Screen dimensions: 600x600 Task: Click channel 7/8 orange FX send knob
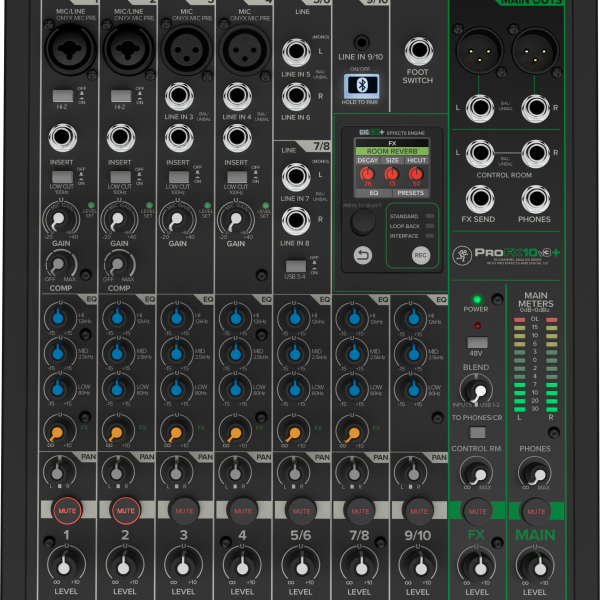point(352,432)
